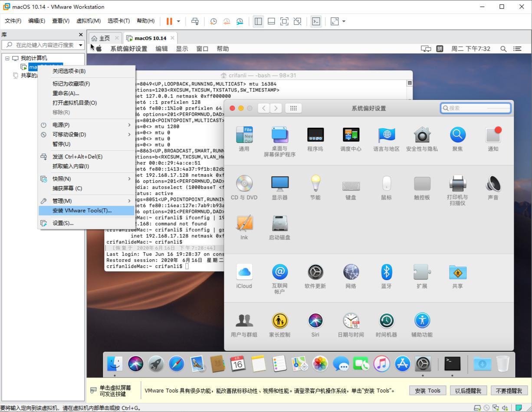532x412 pixels.
Task: Expand 快照(N) submenu
Action: 86,179
